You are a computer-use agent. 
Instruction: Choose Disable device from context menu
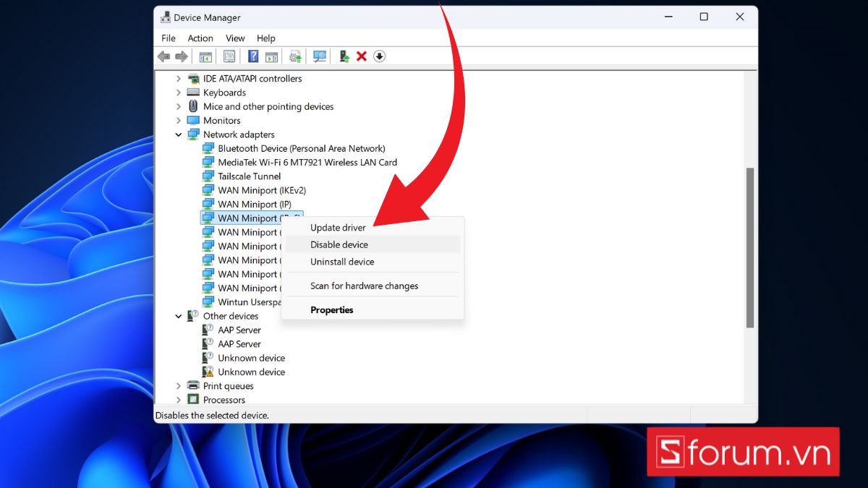click(373, 244)
